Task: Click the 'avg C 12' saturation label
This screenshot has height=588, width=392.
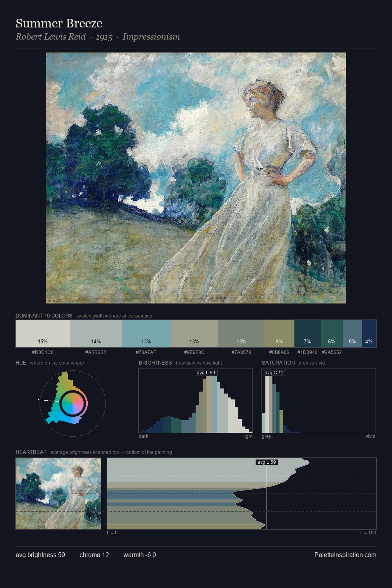Action: [274, 372]
